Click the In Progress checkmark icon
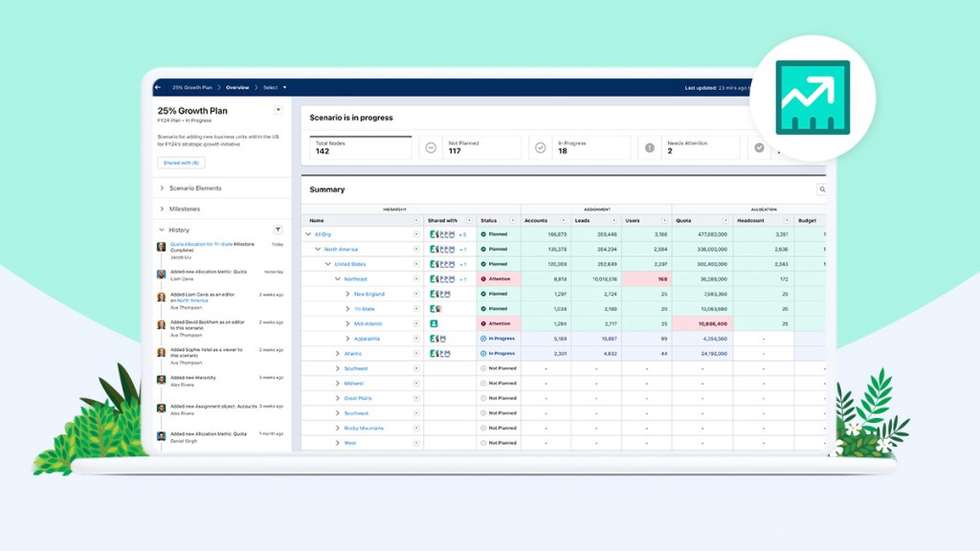The width and height of the screenshot is (980, 551). click(x=541, y=147)
